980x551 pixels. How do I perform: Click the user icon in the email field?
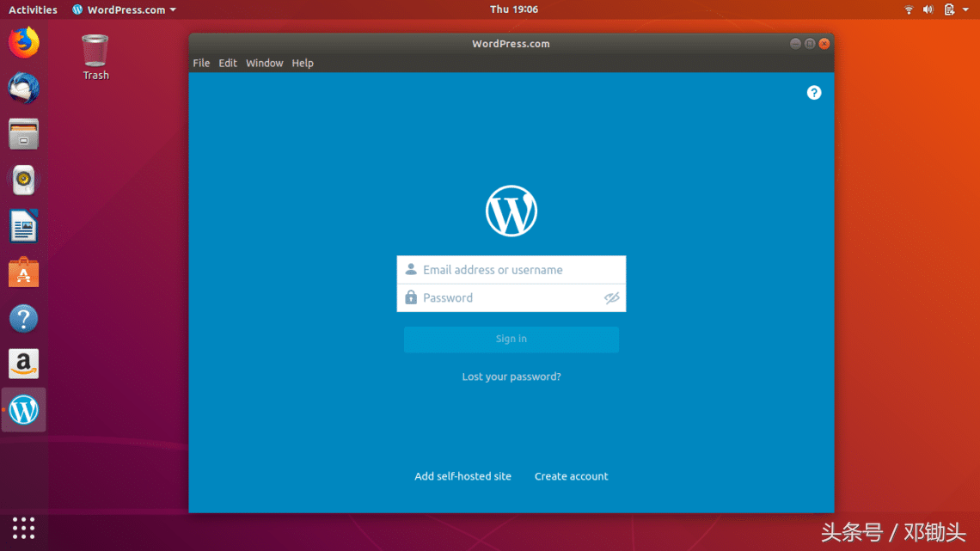(x=411, y=269)
